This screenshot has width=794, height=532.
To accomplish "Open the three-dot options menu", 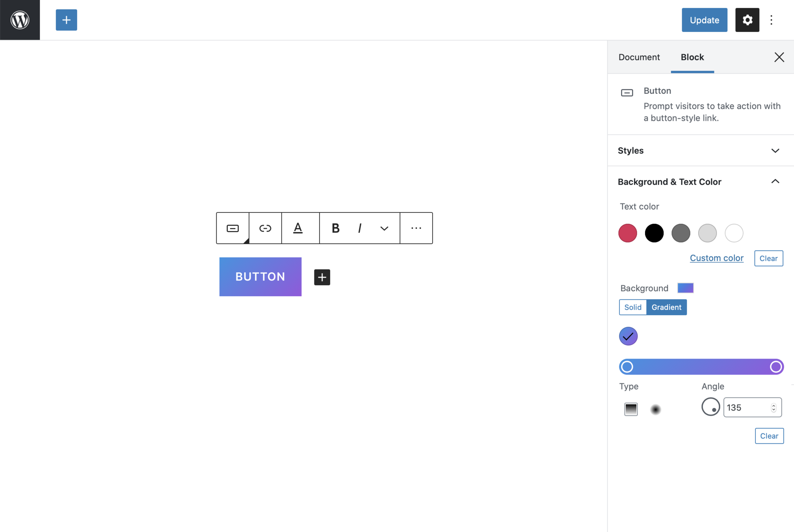I will pyautogui.click(x=771, y=20).
